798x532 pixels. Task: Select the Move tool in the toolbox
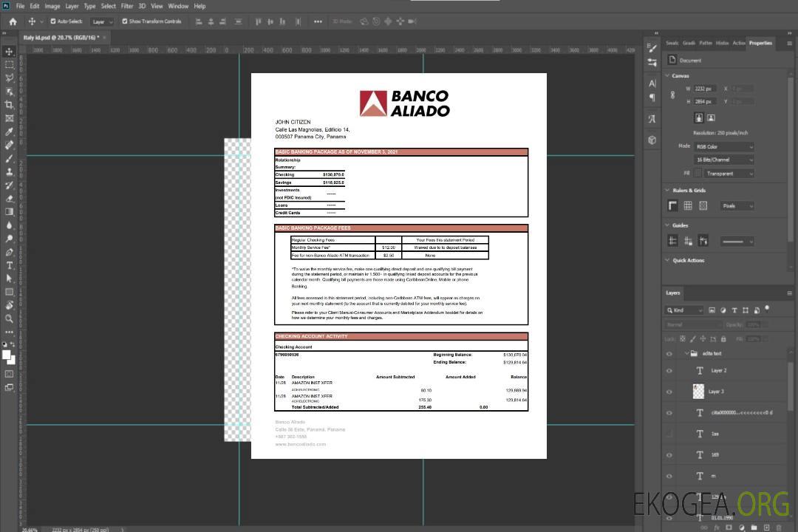click(9, 52)
